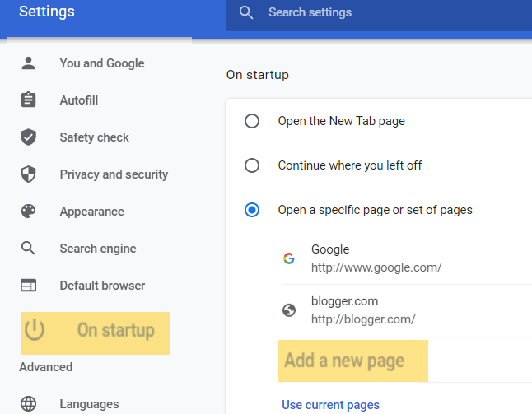
Task: Click the On startup power icon
Action: point(34,331)
